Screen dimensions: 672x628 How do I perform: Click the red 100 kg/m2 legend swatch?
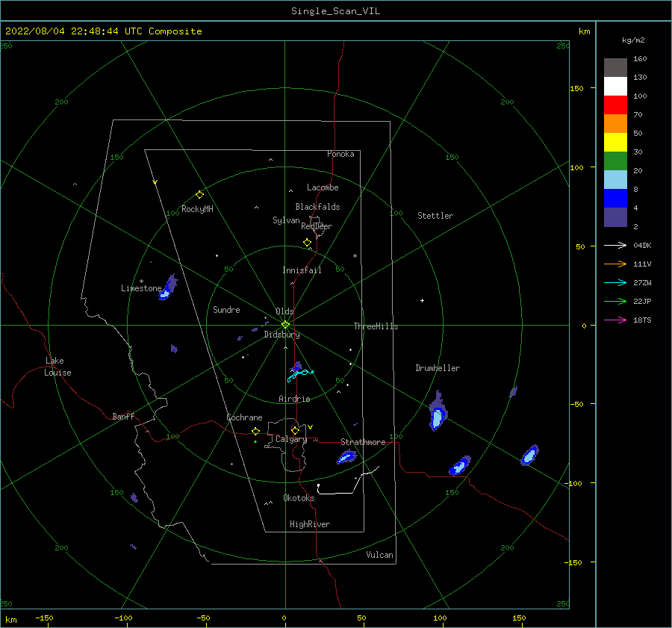click(x=615, y=105)
